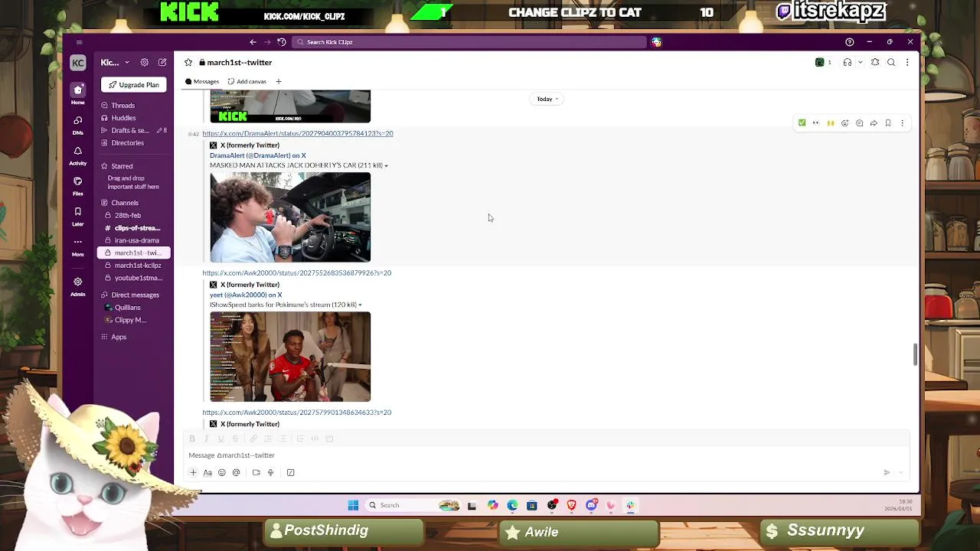React with the raised hands emoji
Viewport: 980px width, 551px height.
pos(830,123)
